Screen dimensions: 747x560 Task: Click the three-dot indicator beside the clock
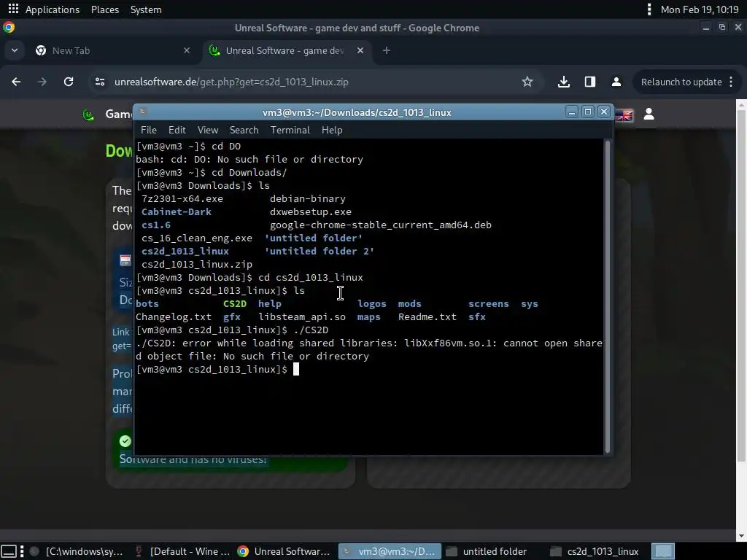649,9
